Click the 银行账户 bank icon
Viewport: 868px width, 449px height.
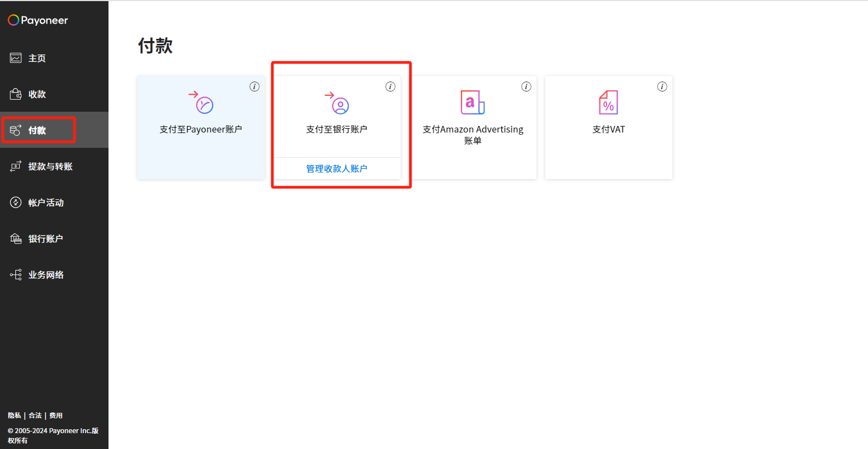[16, 239]
